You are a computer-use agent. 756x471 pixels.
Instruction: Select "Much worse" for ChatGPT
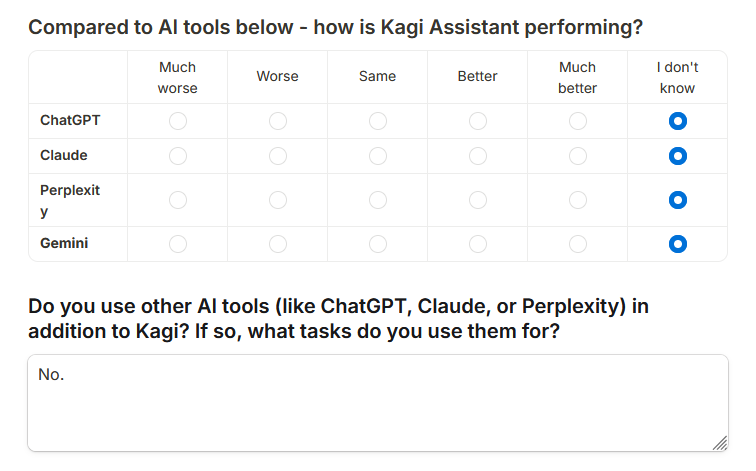(x=178, y=121)
